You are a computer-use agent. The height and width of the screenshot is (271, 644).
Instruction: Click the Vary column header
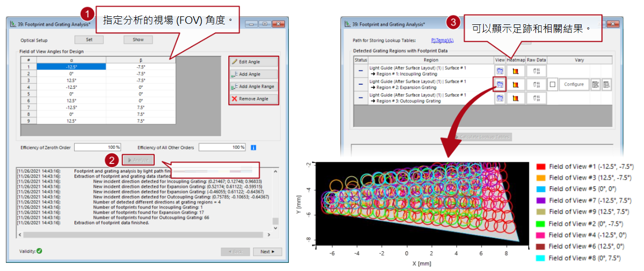point(579,60)
